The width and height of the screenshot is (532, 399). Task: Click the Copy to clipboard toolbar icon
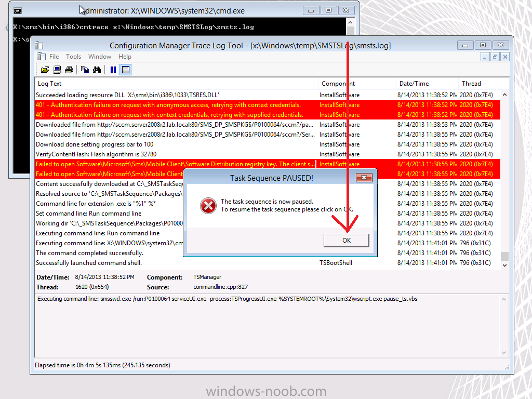pos(85,70)
